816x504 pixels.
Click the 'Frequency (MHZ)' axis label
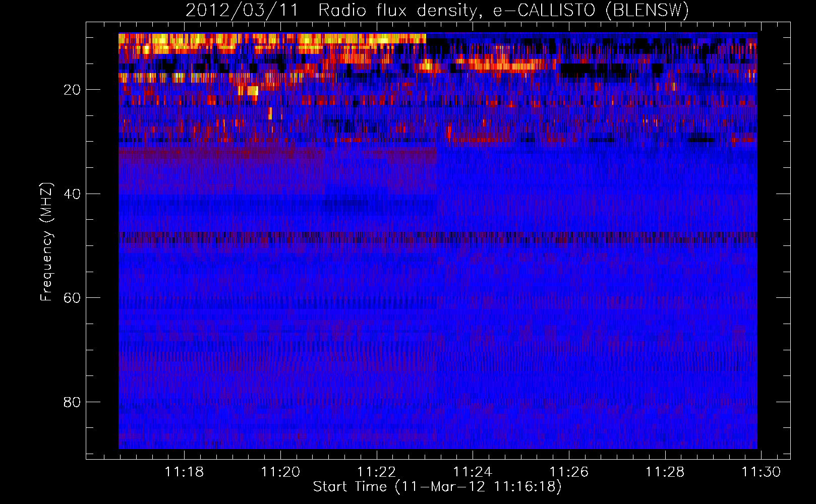(46, 241)
